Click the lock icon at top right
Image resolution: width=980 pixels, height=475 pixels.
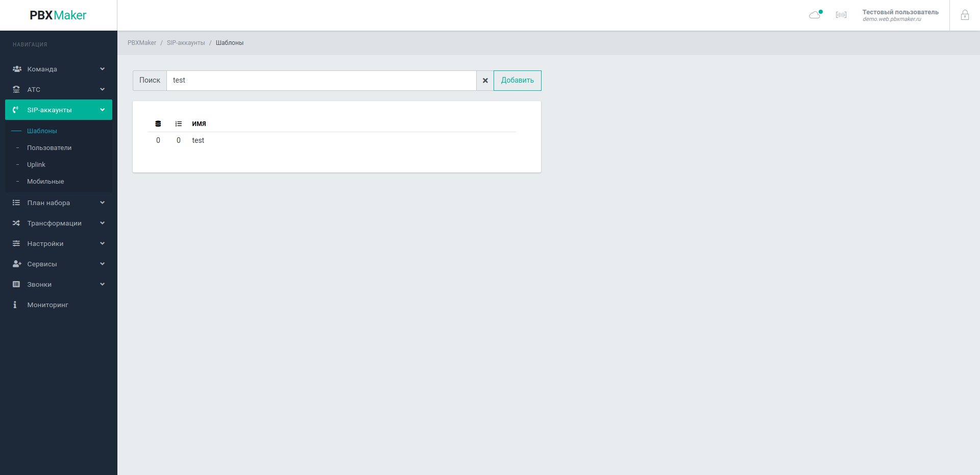[965, 15]
